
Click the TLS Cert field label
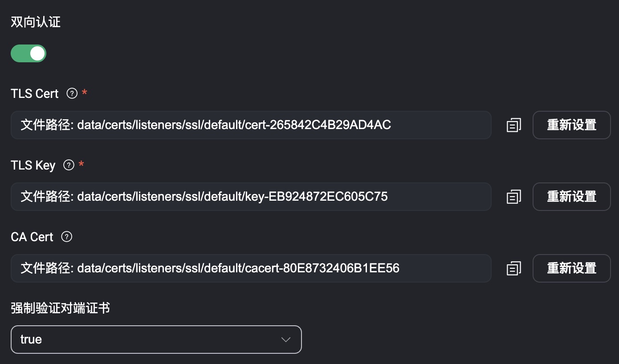coord(35,94)
